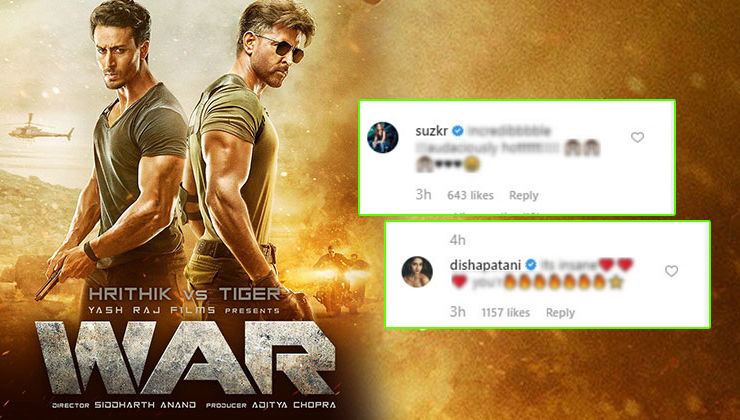Click the 3h timestamp under suzkr's comment
This screenshot has width=740, height=420.
[423, 194]
